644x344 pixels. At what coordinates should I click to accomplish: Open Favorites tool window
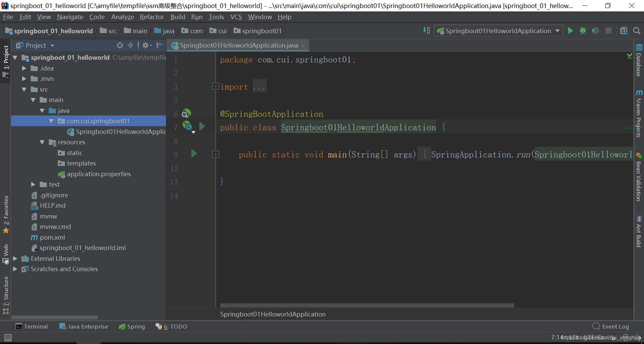point(6,214)
